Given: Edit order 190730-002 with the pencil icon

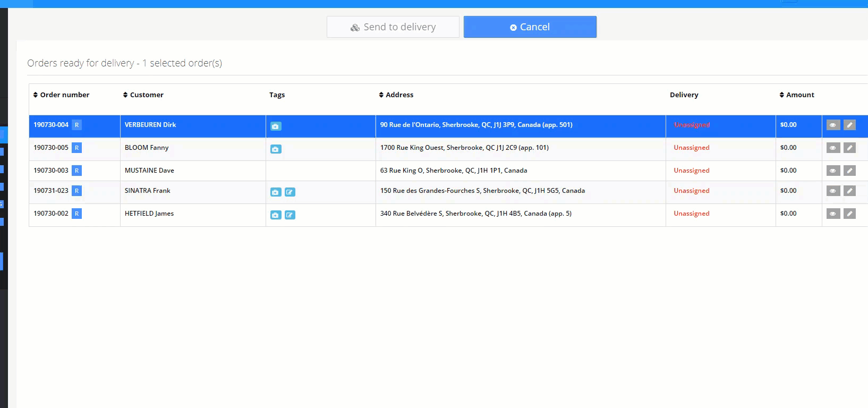Looking at the screenshot, I should click(850, 214).
